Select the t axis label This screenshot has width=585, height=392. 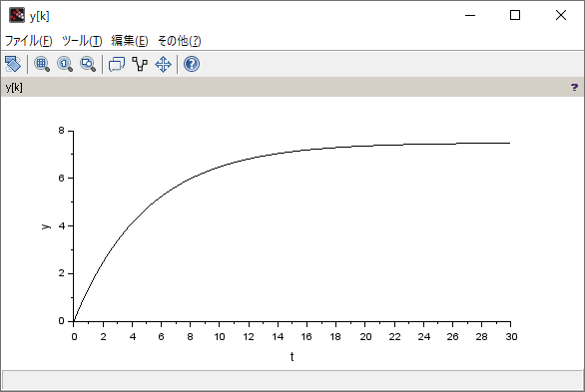[292, 357]
